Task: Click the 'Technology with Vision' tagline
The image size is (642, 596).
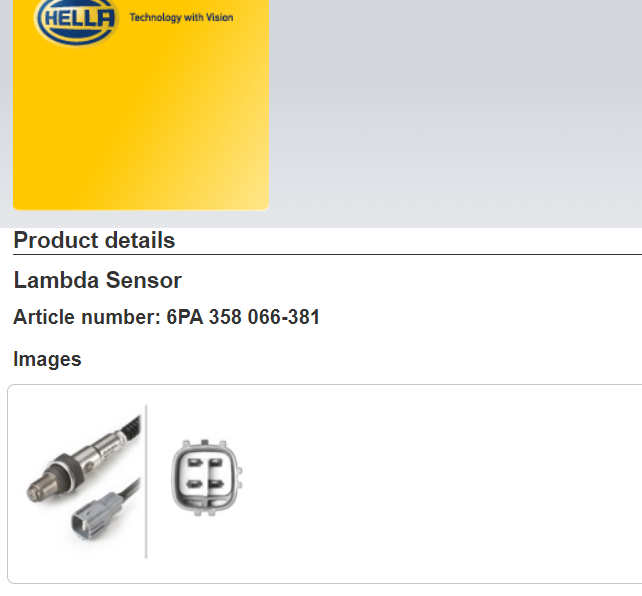Action: 181,18
